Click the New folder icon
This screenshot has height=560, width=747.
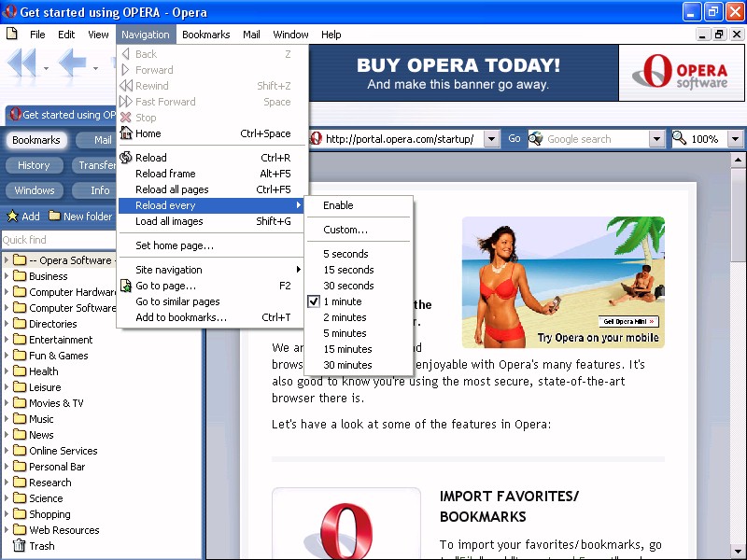point(54,217)
